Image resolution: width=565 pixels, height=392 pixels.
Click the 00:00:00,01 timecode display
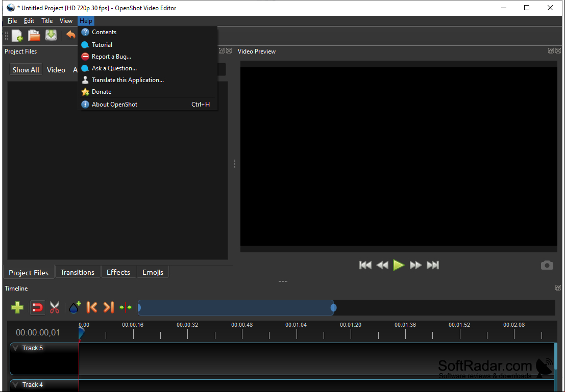click(x=38, y=332)
